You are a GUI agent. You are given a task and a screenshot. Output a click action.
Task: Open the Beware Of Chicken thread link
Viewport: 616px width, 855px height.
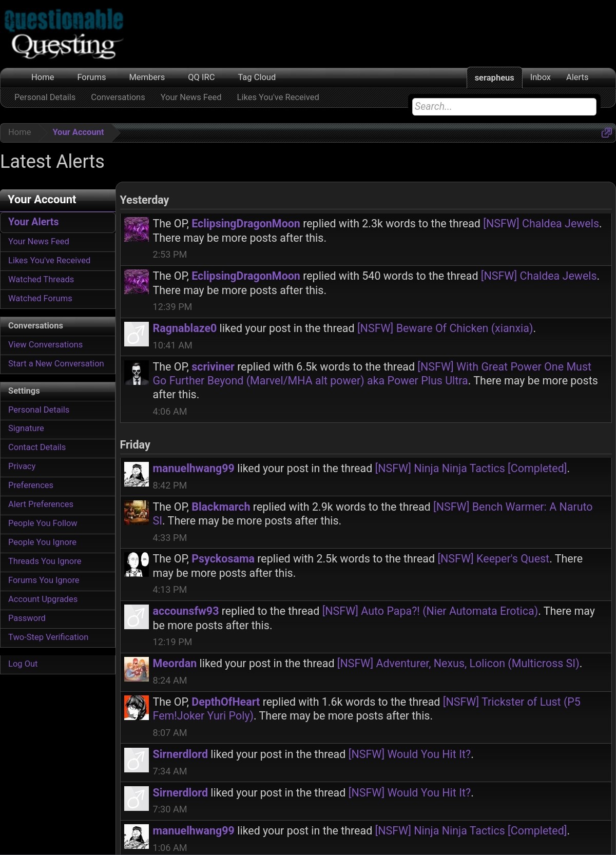coord(446,328)
